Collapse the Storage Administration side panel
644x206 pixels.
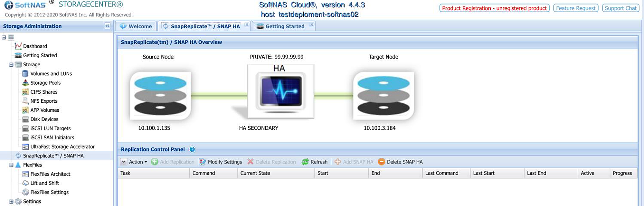click(107, 26)
